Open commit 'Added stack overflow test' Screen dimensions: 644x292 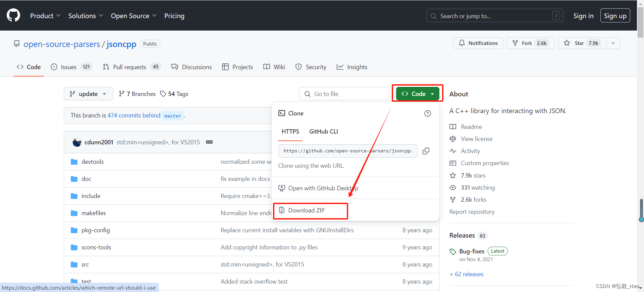254,282
